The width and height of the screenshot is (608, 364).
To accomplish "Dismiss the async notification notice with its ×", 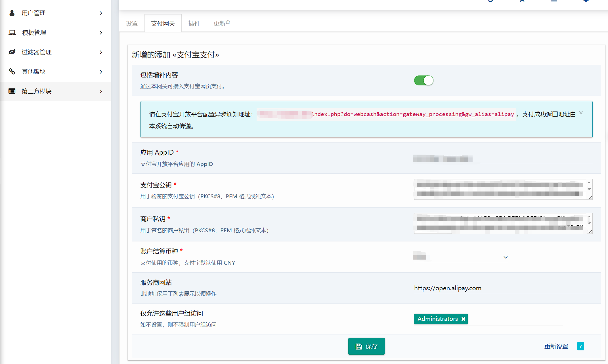I will tap(581, 113).
